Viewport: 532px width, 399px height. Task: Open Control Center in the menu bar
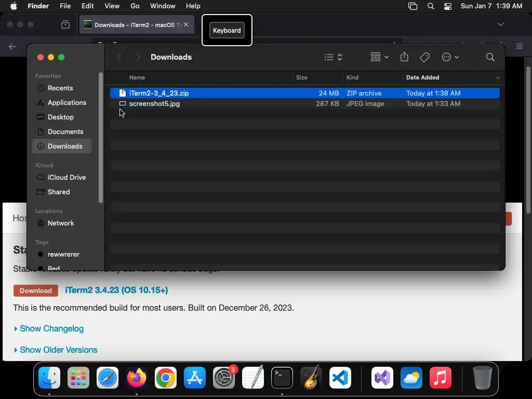448,6
